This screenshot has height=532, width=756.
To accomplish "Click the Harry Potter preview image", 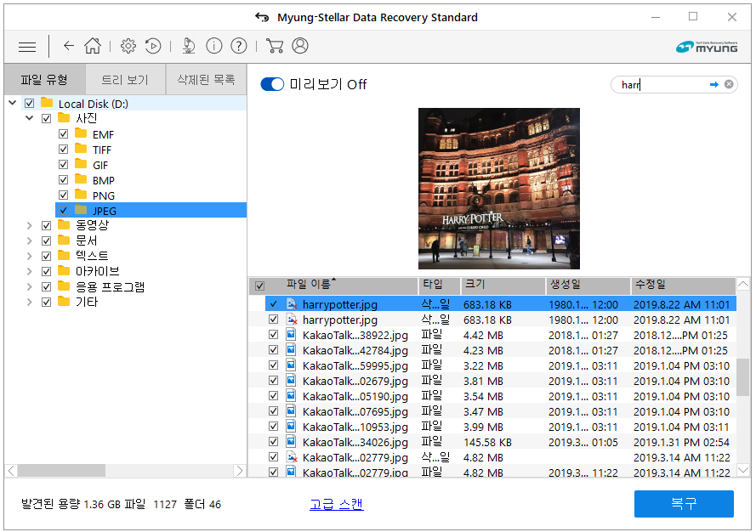I will pos(499,189).
